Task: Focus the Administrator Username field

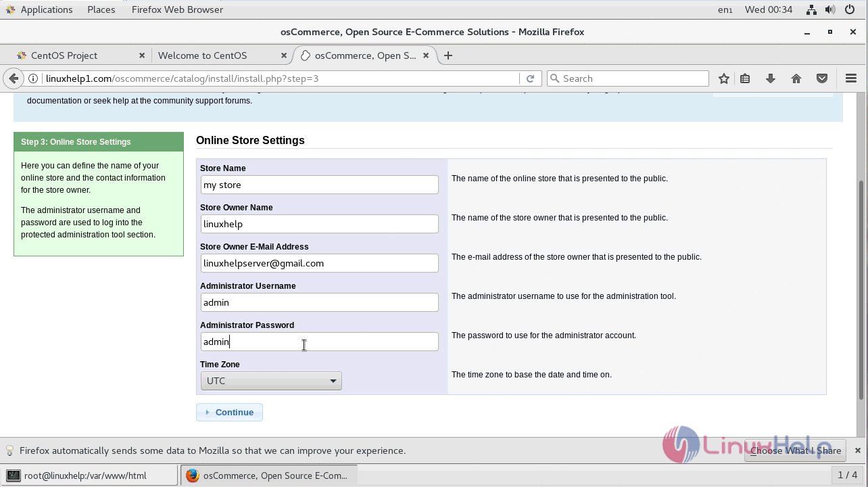Action: tap(320, 302)
